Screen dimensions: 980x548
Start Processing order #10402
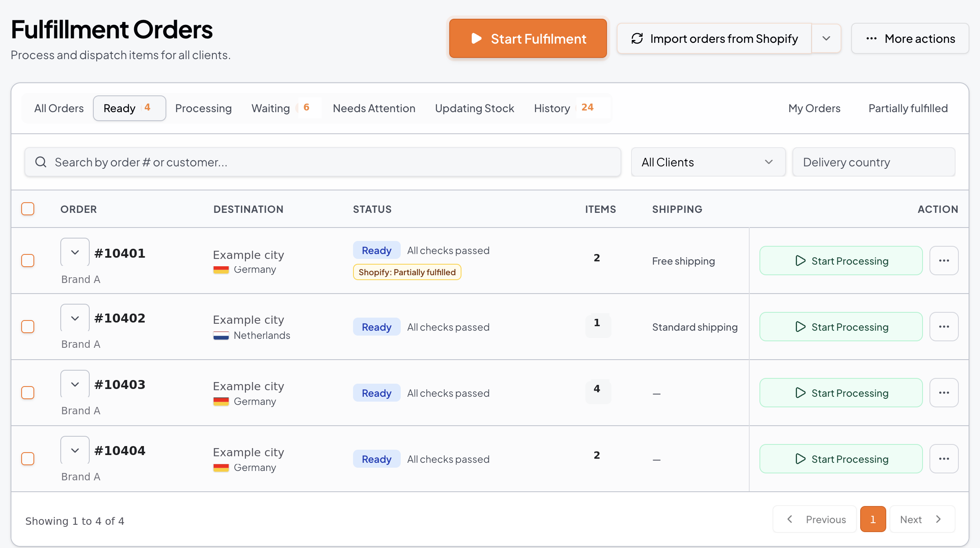tap(841, 327)
